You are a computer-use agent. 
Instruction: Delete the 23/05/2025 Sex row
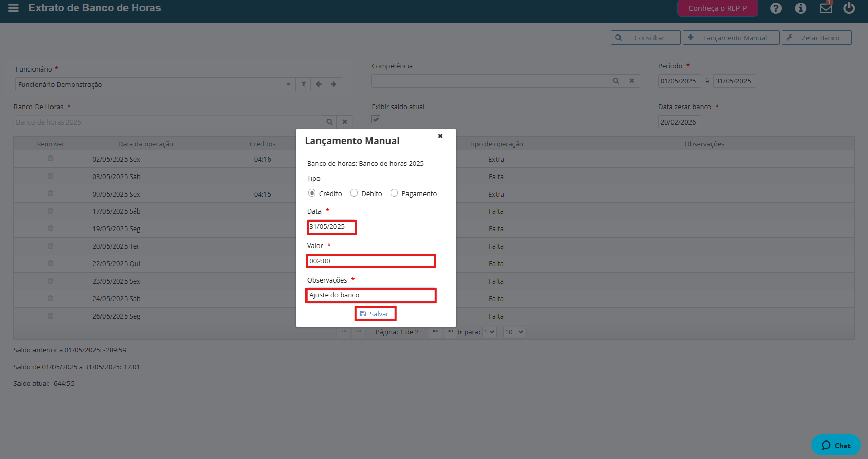[x=50, y=281]
